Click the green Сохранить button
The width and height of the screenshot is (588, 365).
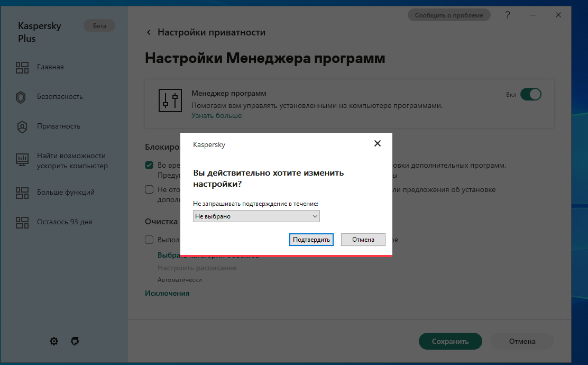450,341
